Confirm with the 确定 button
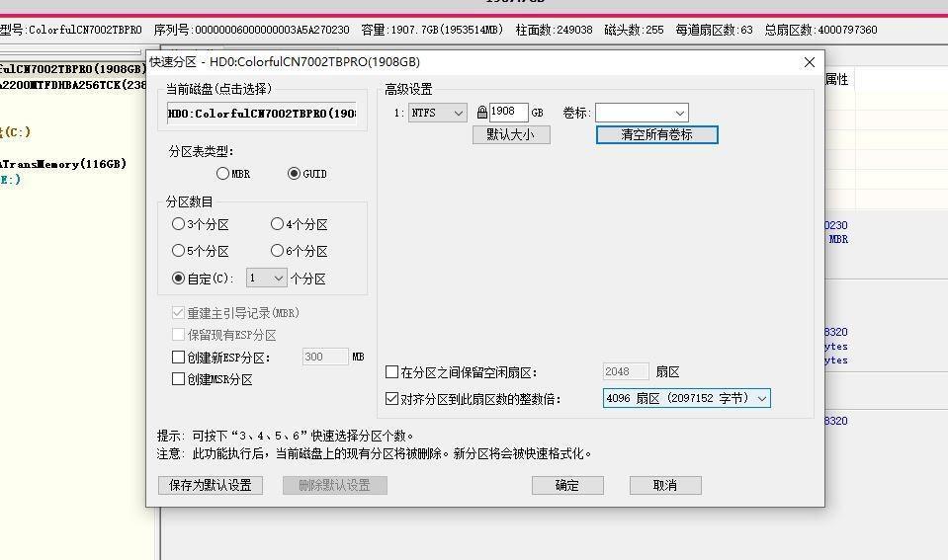The height and width of the screenshot is (560, 948). point(567,485)
